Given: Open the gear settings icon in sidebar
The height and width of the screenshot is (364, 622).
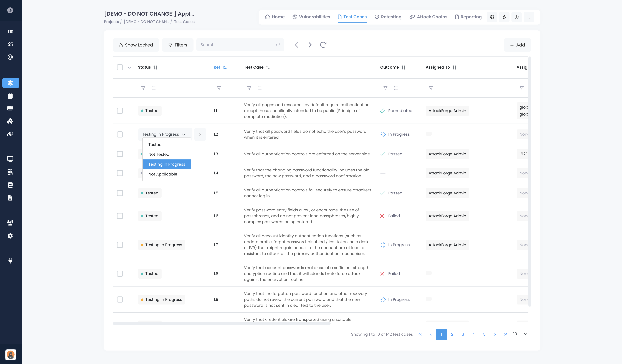Looking at the screenshot, I should pos(10,236).
